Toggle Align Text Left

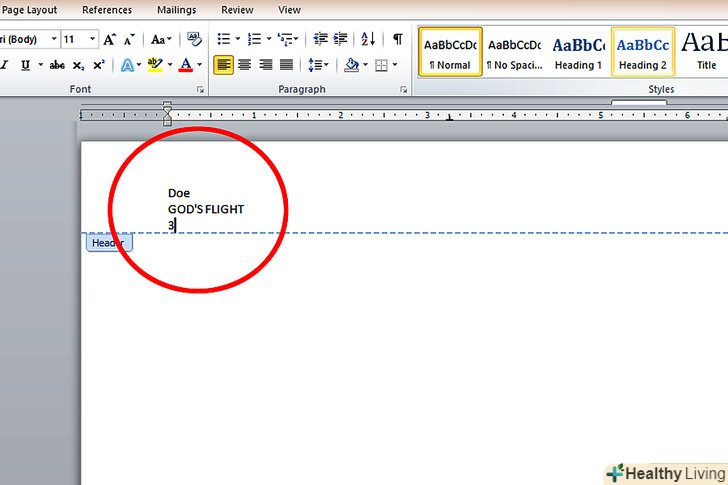coord(224,65)
